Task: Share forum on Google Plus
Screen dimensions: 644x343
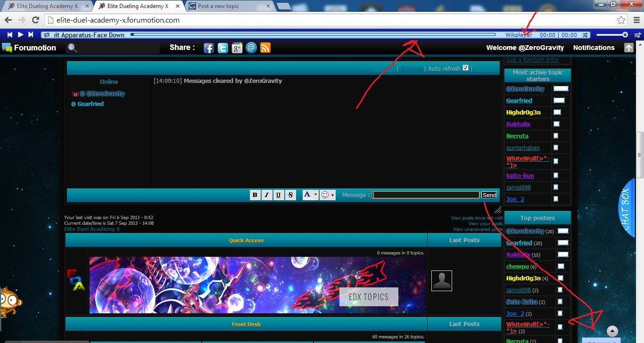Action: pyautogui.click(x=237, y=48)
